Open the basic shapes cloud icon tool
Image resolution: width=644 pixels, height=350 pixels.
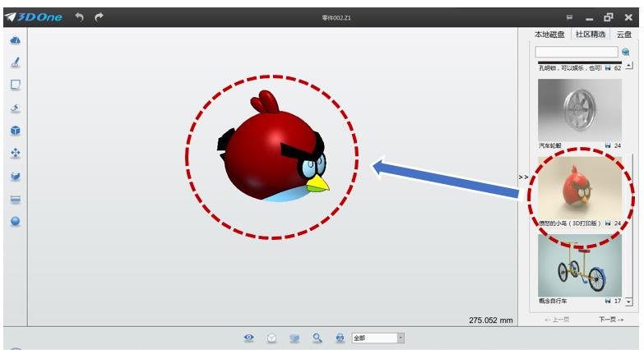coord(15,40)
